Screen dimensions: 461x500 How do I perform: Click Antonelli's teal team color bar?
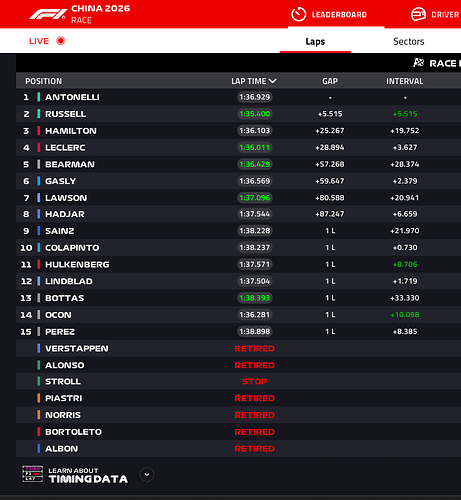39,97
